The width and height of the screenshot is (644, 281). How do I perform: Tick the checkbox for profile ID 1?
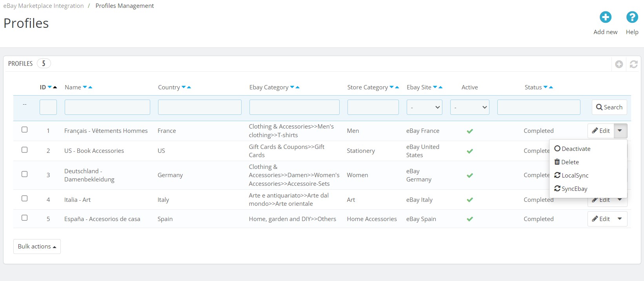click(x=24, y=130)
